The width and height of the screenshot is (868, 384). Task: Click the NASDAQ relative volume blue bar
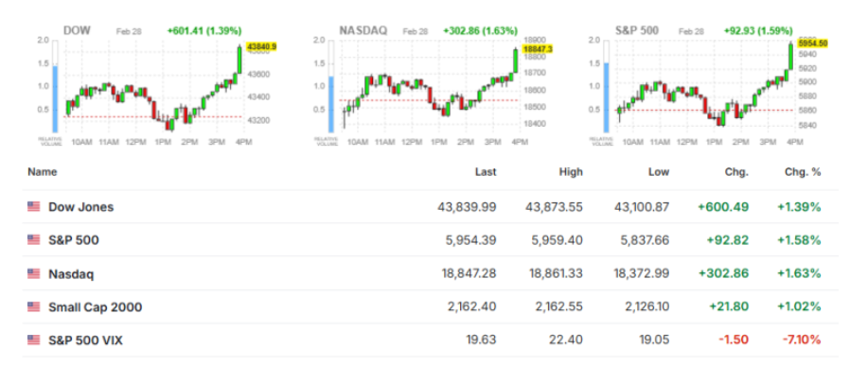tap(331, 105)
